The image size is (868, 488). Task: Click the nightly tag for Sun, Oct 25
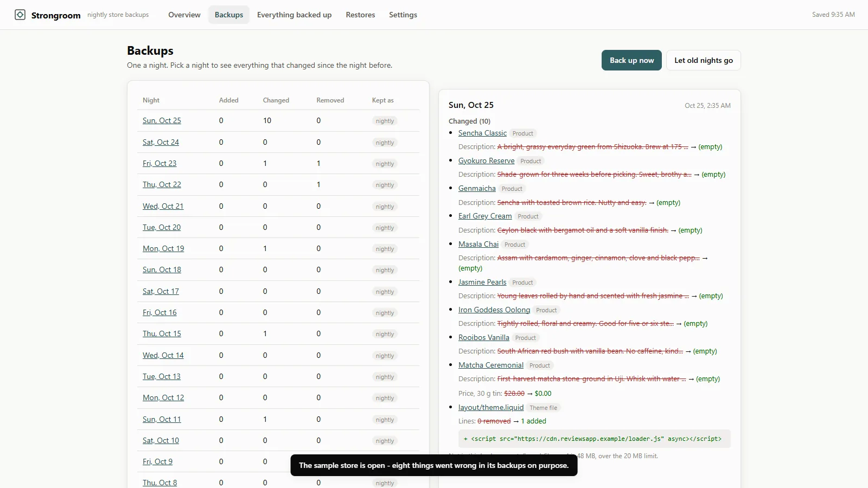pyautogui.click(x=385, y=121)
